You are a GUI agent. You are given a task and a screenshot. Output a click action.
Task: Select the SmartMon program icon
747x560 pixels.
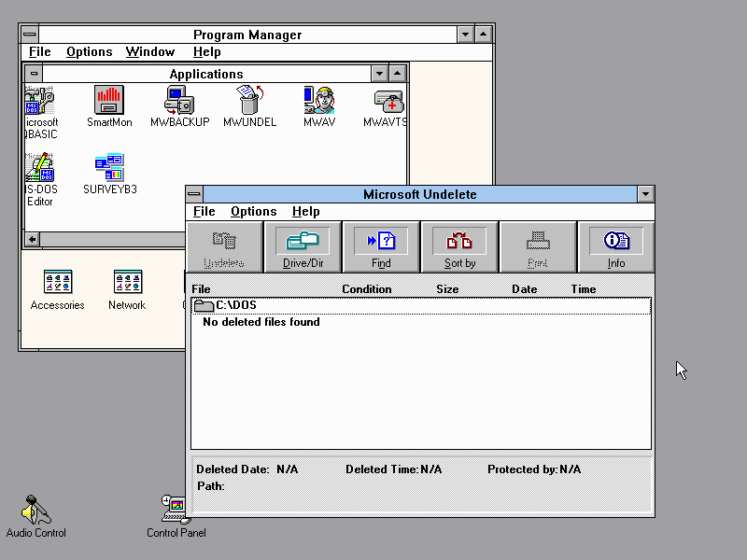109,100
